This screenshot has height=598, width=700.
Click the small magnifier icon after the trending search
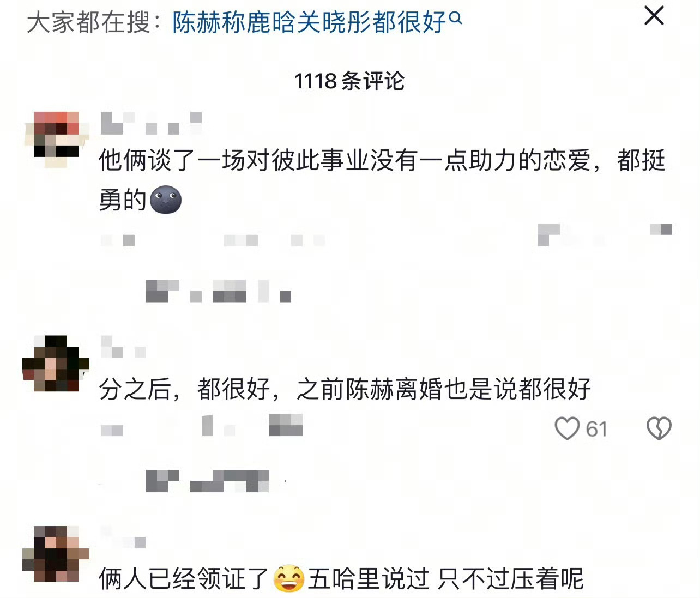pyautogui.click(x=456, y=19)
